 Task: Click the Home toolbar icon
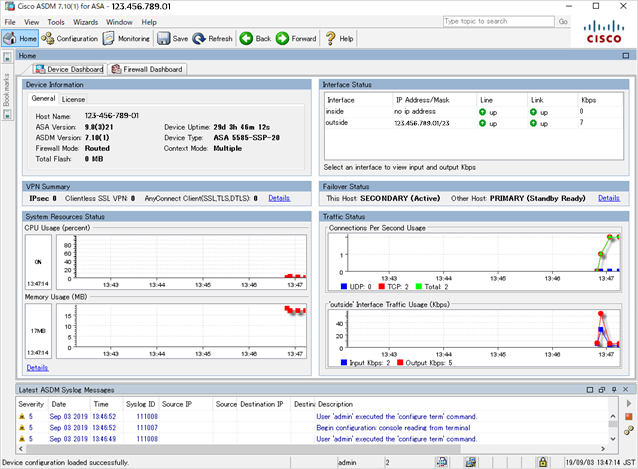click(x=21, y=38)
